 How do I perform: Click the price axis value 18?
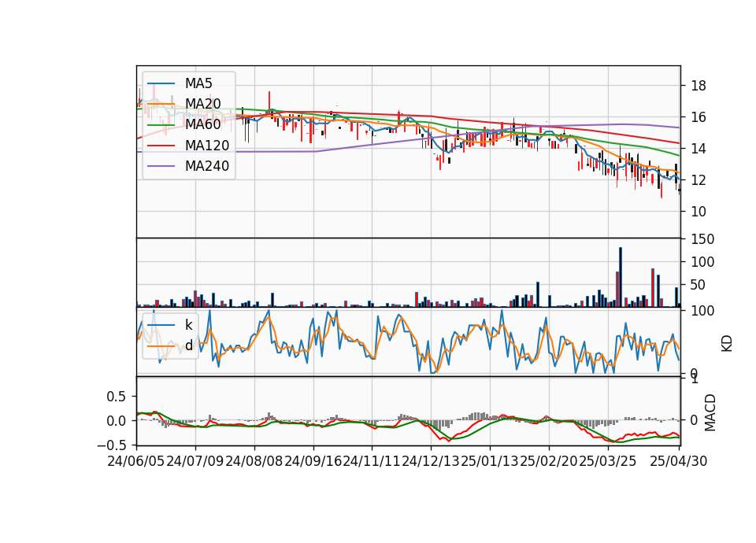699,86
